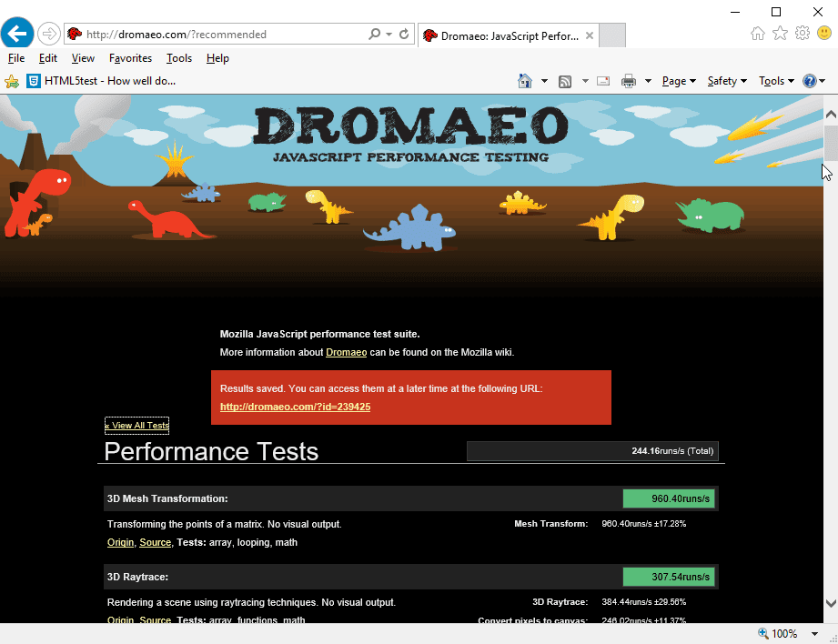
Task: Click the 307.54runs/s green result bar
Action: (x=669, y=577)
